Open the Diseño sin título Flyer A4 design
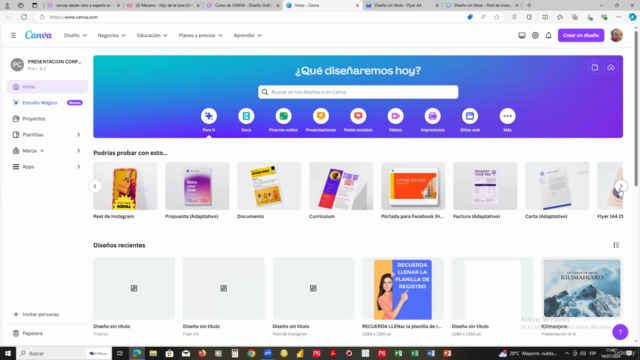Image resolution: width=640 pixels, height=360 pixels. click(224, 288)
